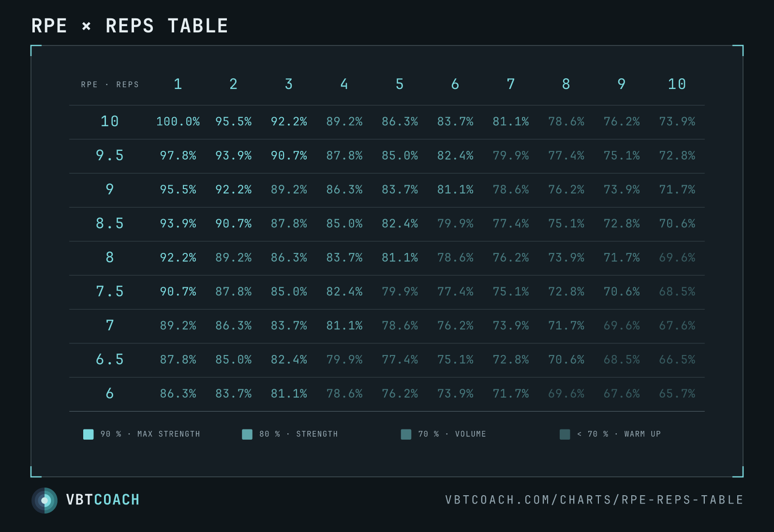Click the RPE · REPS corner header label
The height and width of the screenshot is (532, 774).
(110, 85)
